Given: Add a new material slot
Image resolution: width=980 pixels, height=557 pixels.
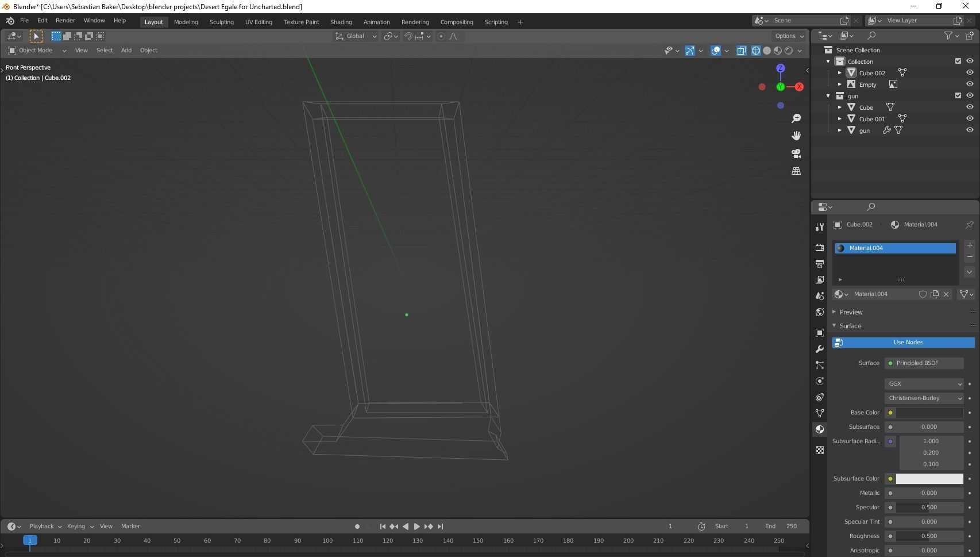Looking at the screenshot, I should click(970, 245).
